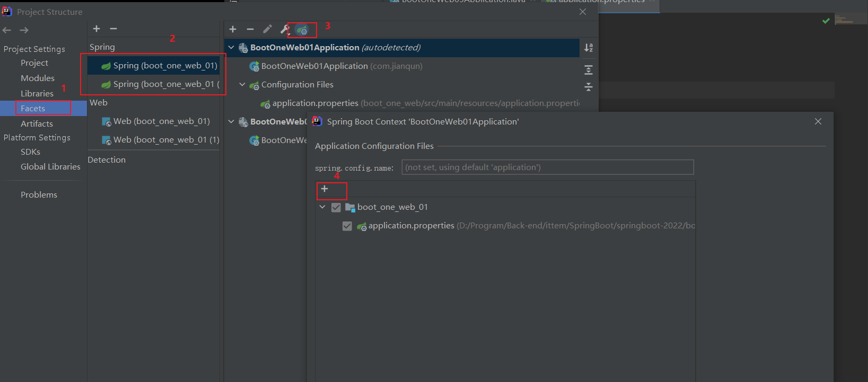
Task: Click the module folder icon of boot_one_web_01
Action: tap(350, 207)
